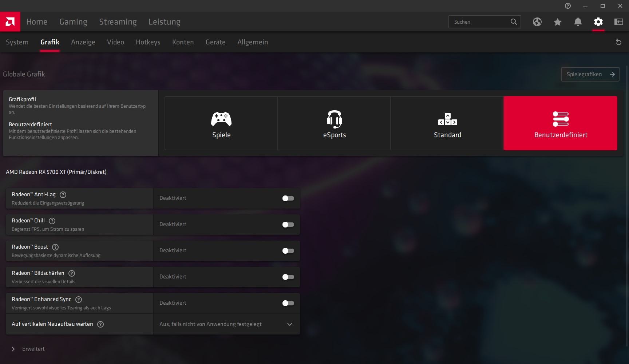The width and height of the screenshot is (629, 364).
Task: Switch to the System subtab
Action: 17,42
